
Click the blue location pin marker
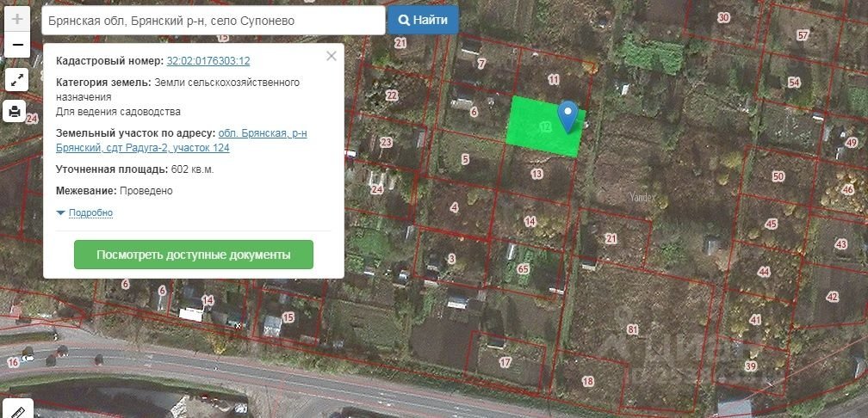567,116
